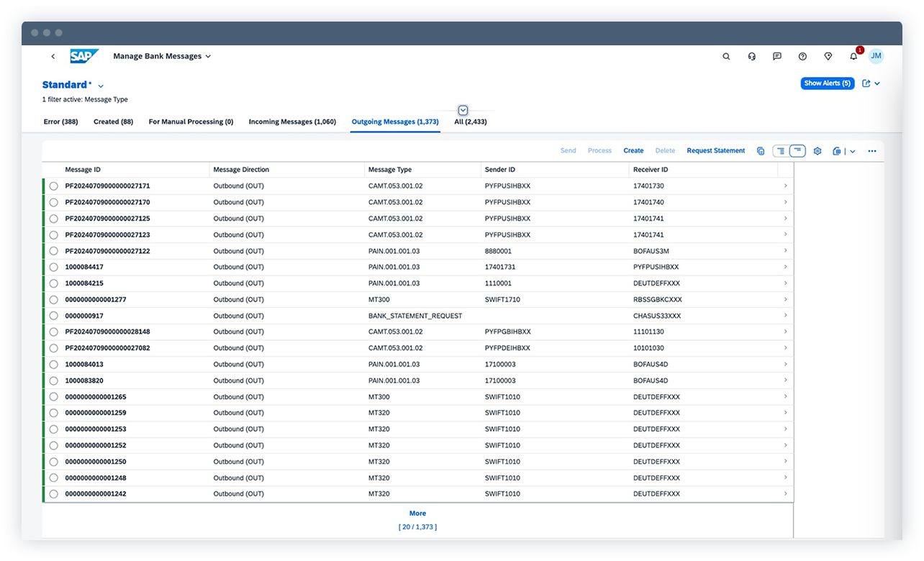Open the Error (388) tab
The image size is (924, 561).
coord(60,122)
